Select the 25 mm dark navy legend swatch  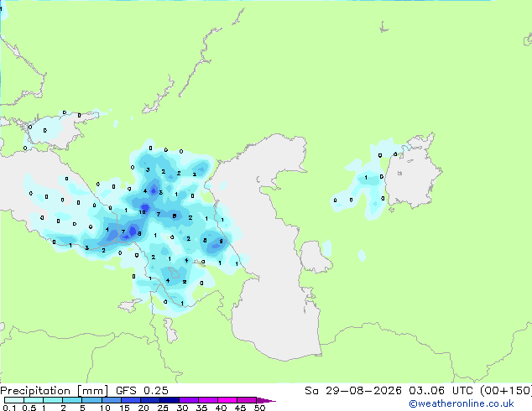(169, 400)
